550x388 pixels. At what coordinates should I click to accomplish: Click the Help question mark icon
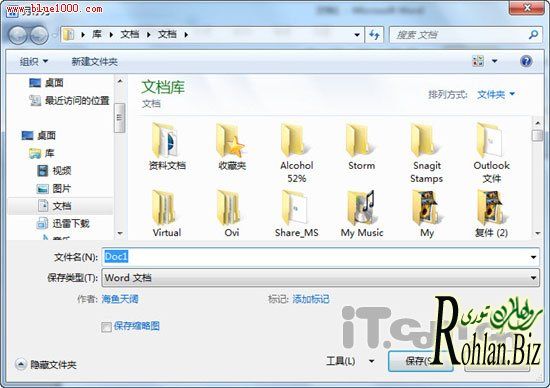526,61
